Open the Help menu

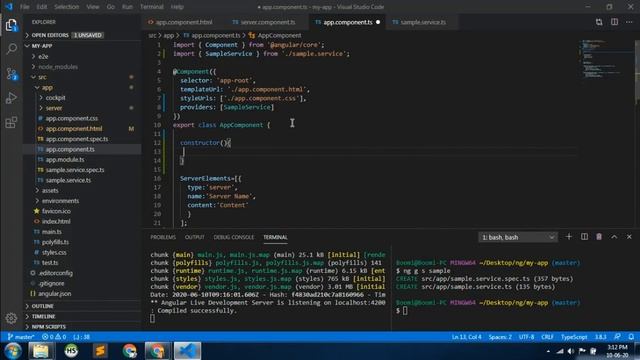coord(177,7)
